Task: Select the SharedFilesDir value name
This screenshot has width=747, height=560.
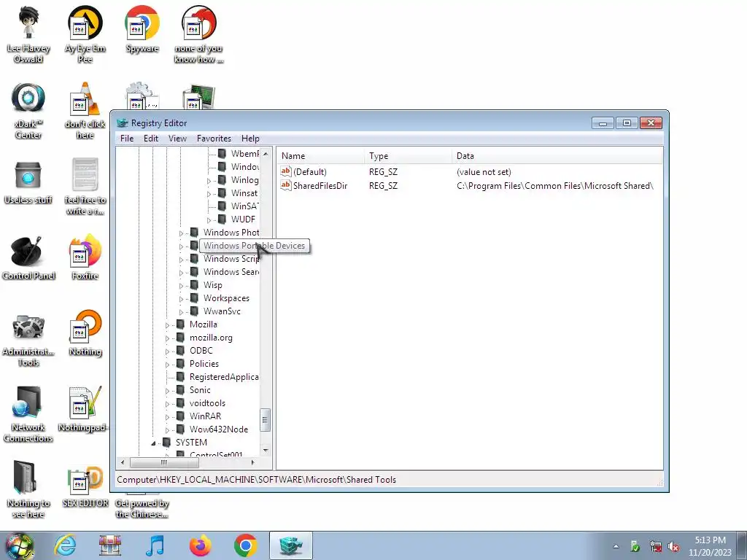Action: click(320, 186)
